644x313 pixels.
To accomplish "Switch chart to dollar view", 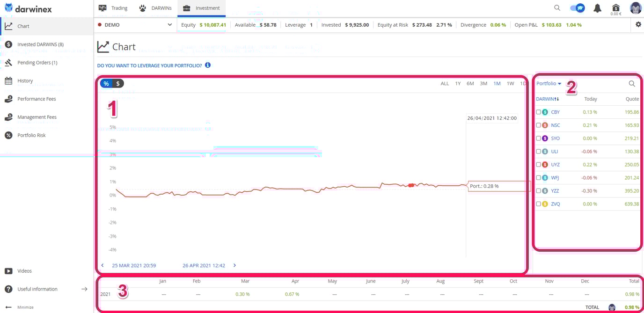I will pyautogui.click(x=118, y=84).
